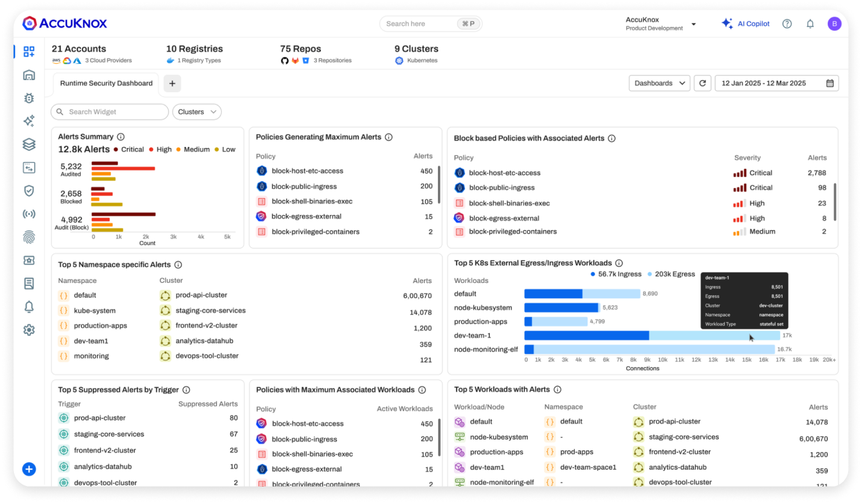Screen dimensions: 862x504
Task: Add a new dashboard with the plus tab
Action: coord(172,83)
